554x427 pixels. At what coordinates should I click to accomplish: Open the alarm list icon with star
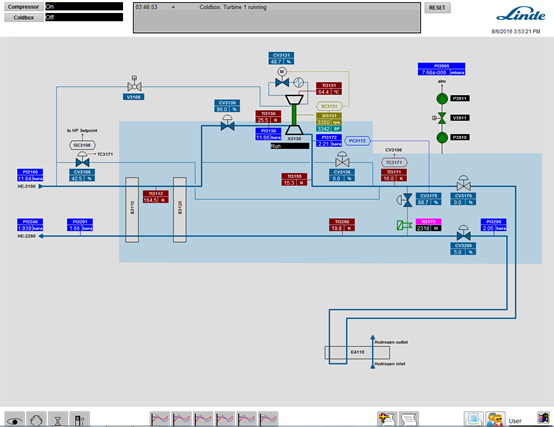click(x=387, y=419)
